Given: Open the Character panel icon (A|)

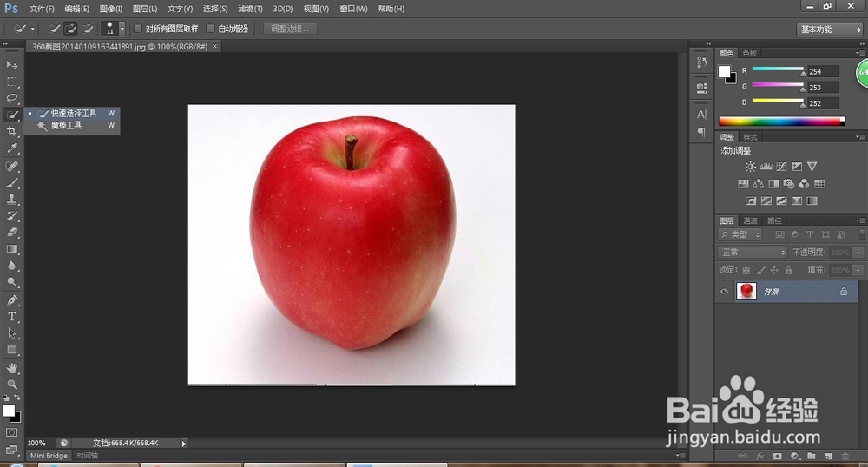Looking at the screenshot, I should click(x=702, y=115).
